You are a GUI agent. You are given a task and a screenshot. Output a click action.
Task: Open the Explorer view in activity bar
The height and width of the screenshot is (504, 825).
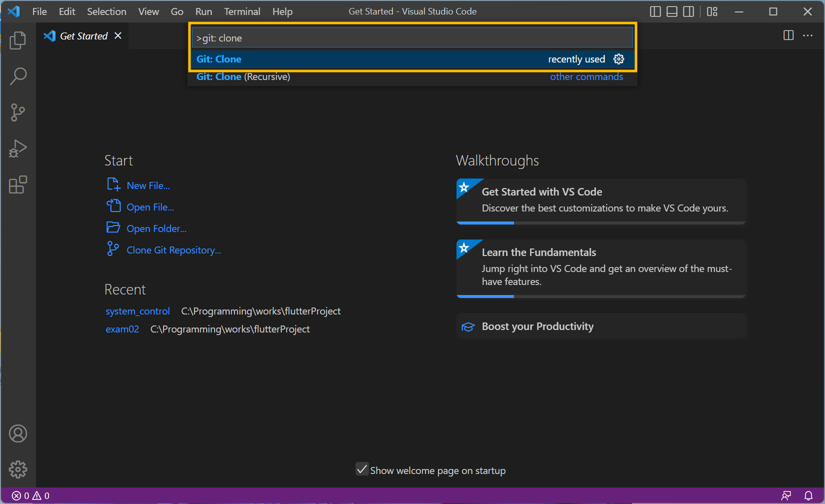(x=18, y=40)
